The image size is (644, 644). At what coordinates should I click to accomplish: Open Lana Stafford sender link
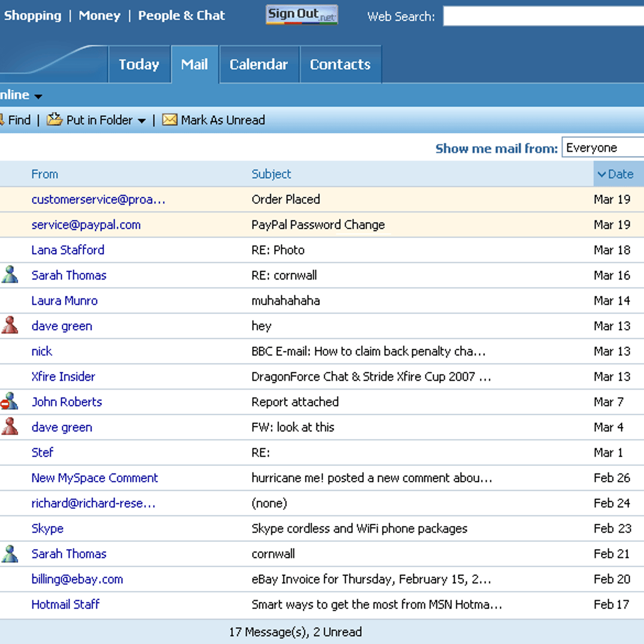68,250
